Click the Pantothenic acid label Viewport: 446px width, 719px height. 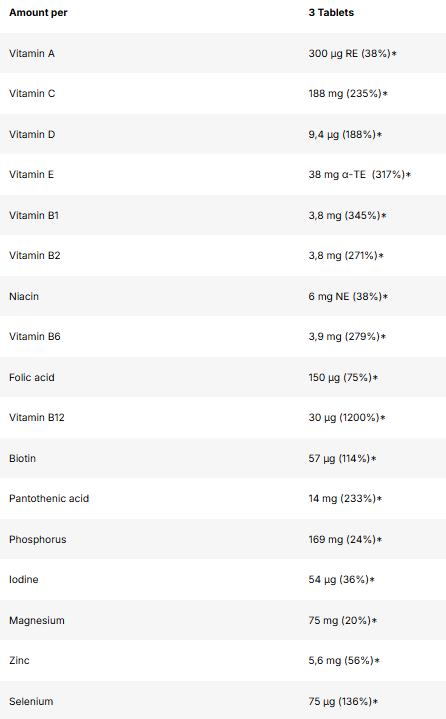49,498
